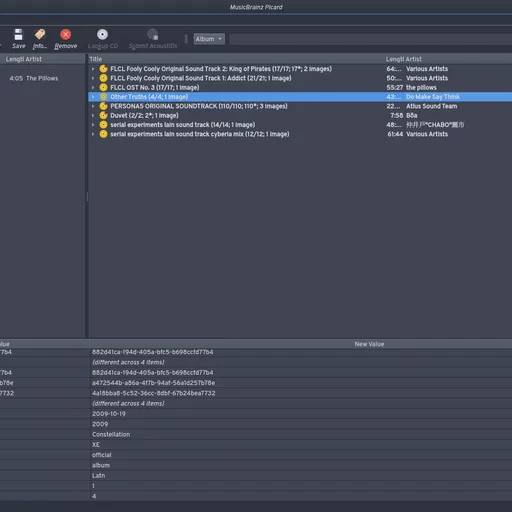The width and height of the screenshot is (512, 512).
Task: Click the length value '61:44'
Action: point(395,134)
